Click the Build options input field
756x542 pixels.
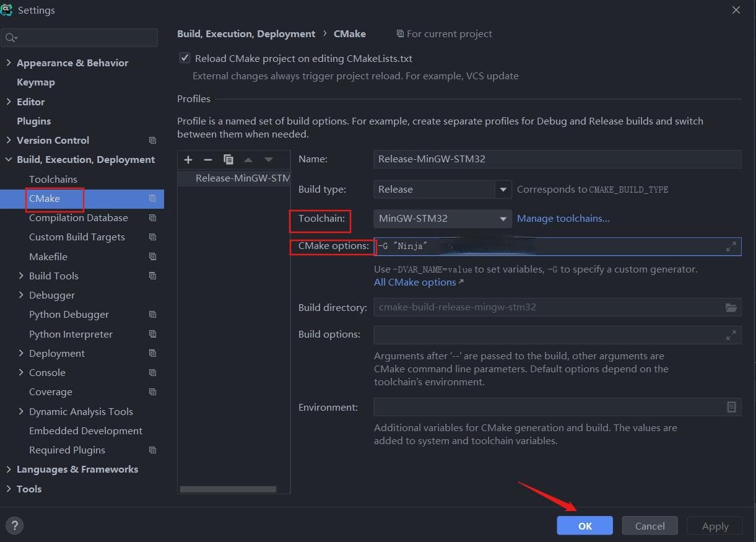click(557, 334)
